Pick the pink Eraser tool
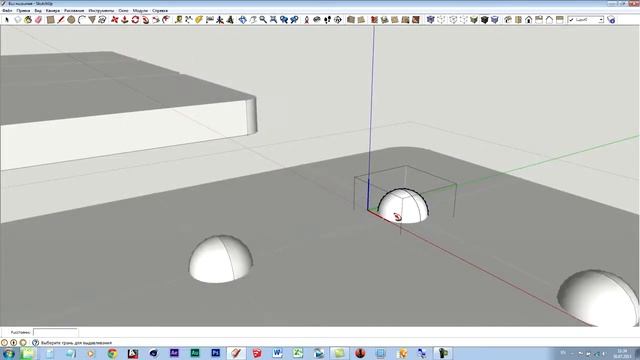640x360 pixels. (38, 20)
